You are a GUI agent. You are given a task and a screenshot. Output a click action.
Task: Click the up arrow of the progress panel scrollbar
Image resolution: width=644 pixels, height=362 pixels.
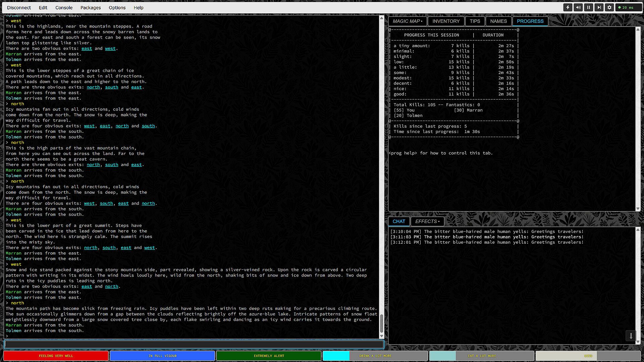(638, 29)
